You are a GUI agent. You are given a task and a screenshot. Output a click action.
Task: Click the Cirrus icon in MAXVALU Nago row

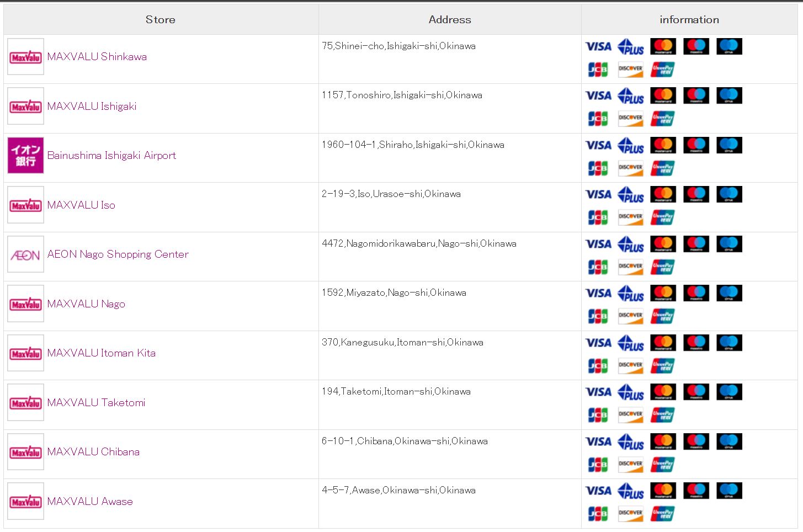point(730,293)
